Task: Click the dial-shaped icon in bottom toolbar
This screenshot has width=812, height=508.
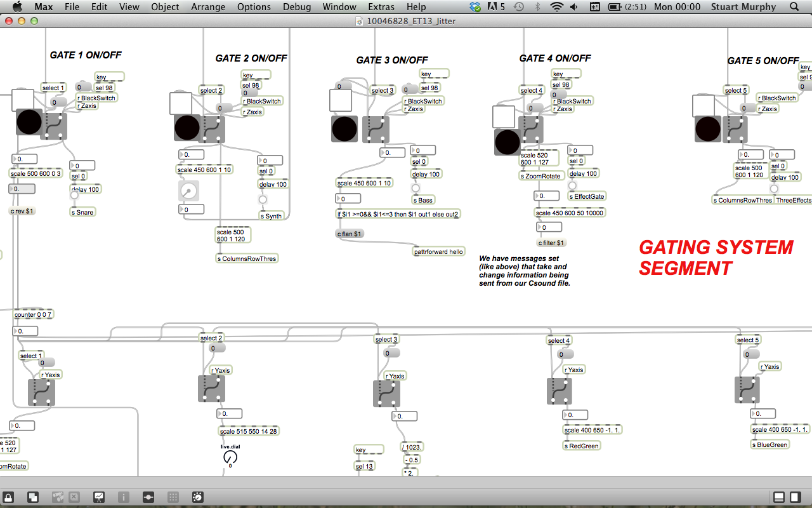Action: point(197,497)
